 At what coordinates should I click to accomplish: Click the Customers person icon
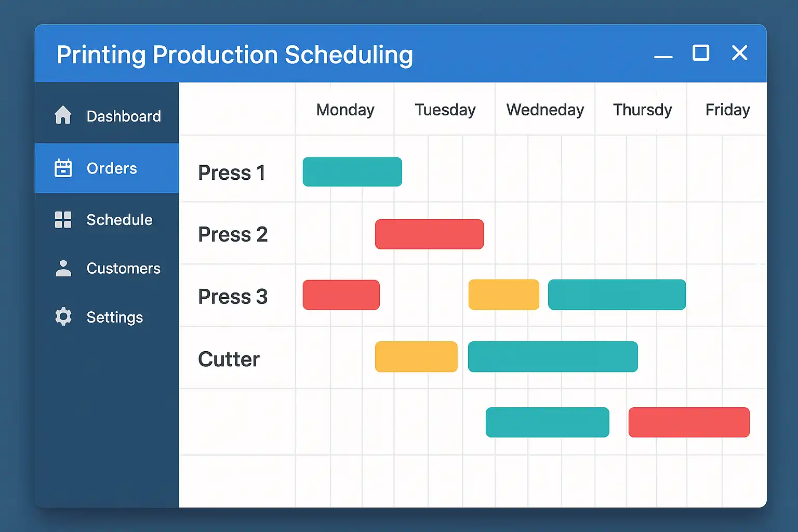pos(63,269)
